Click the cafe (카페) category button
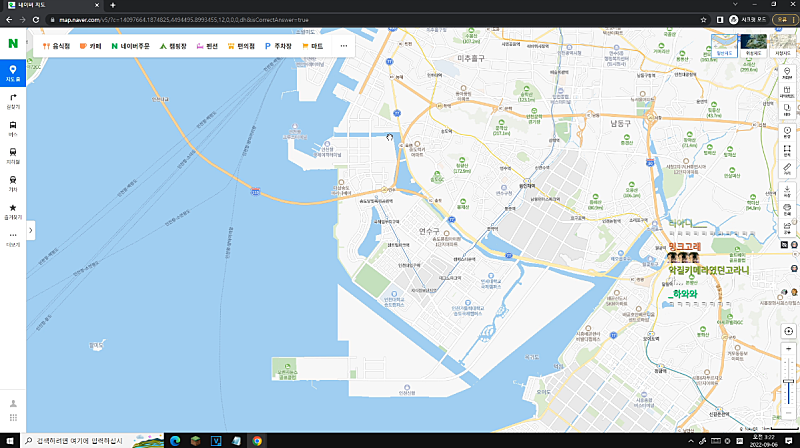The height and width of the screenshot is (448, 800). tap(91, 45)
